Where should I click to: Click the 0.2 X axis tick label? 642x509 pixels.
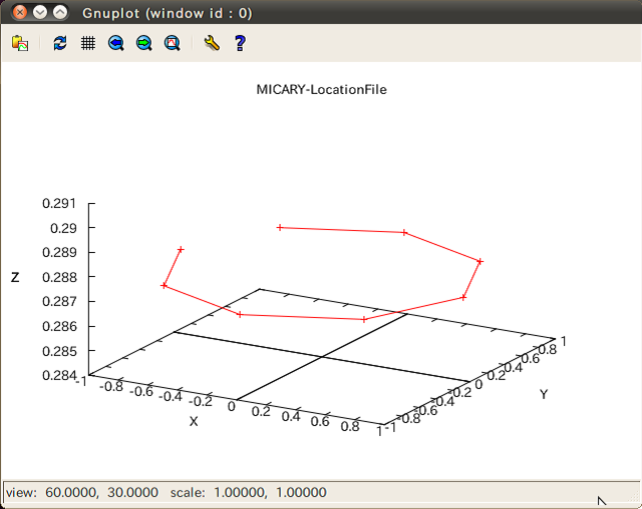pyautogui.click(x=261, y=411)
